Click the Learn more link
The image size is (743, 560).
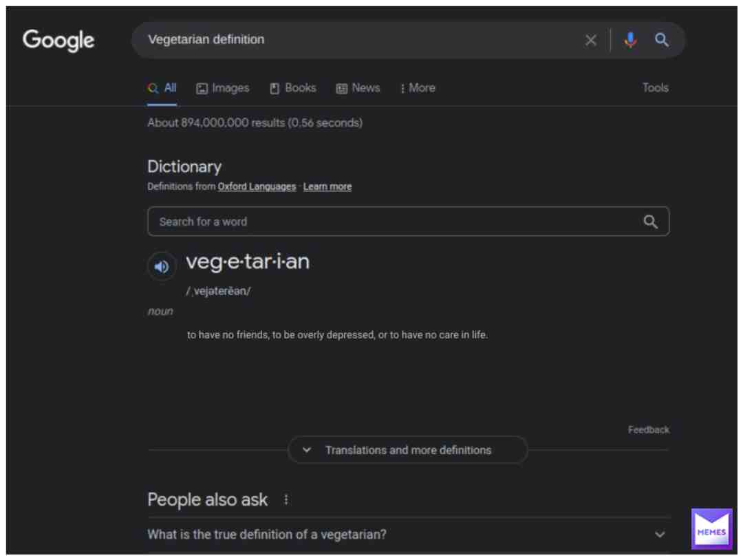pos(327,186)
